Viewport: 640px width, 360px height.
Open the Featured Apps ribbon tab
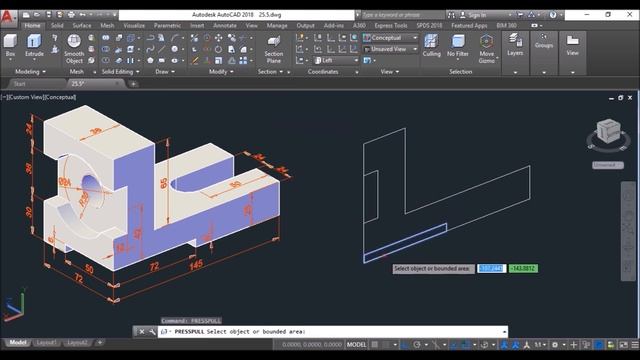pyautogui.click(x=469, y=26)
